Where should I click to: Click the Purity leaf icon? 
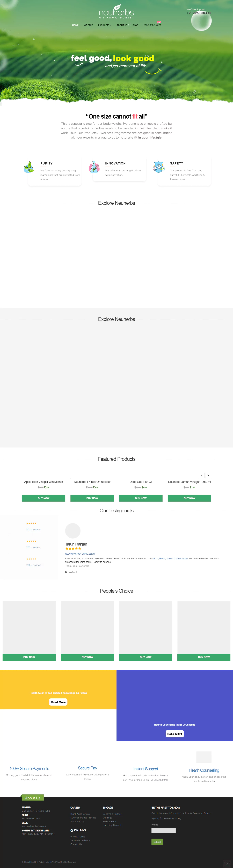[x=29, y=167]
